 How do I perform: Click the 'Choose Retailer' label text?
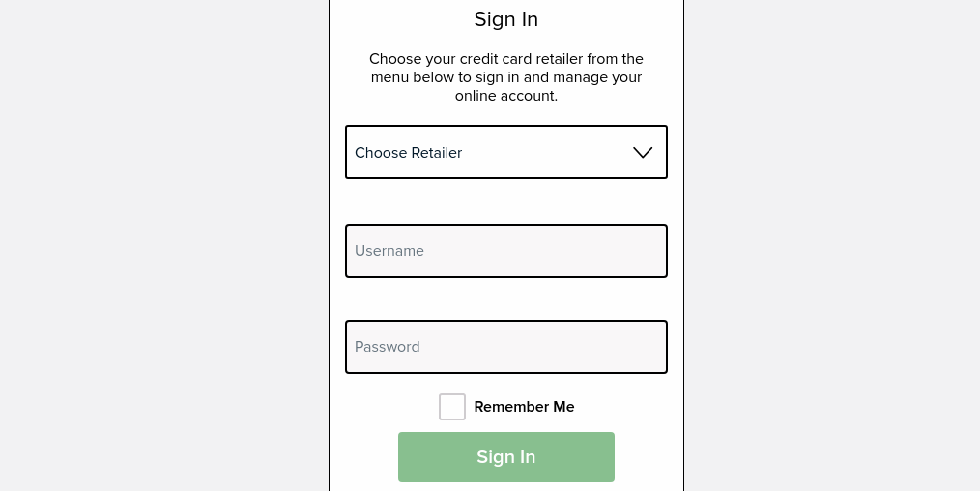408,153
